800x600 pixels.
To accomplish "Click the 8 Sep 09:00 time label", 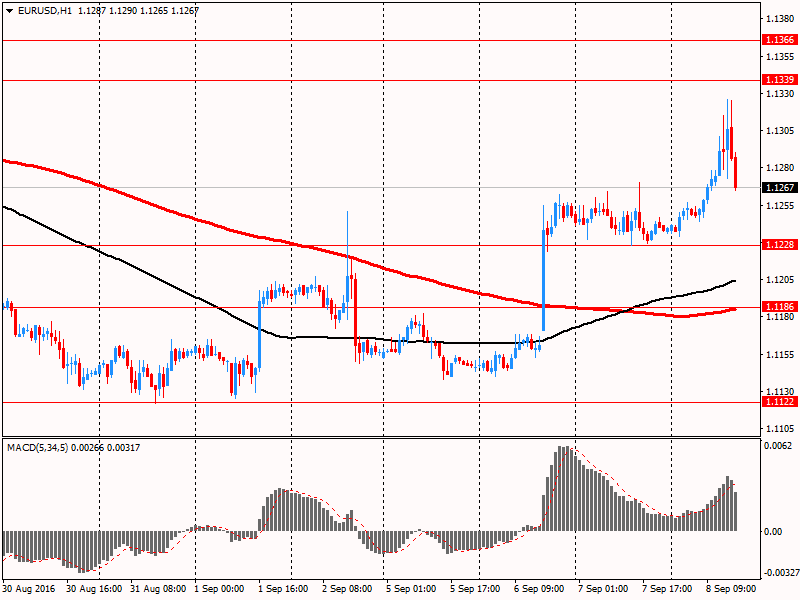I will [731, 589].
